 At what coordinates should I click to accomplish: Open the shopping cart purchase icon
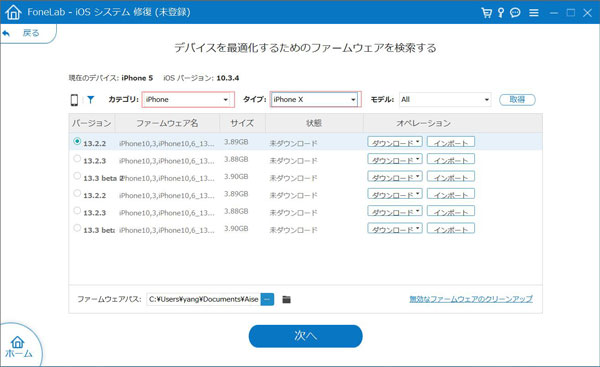(486, 13)
